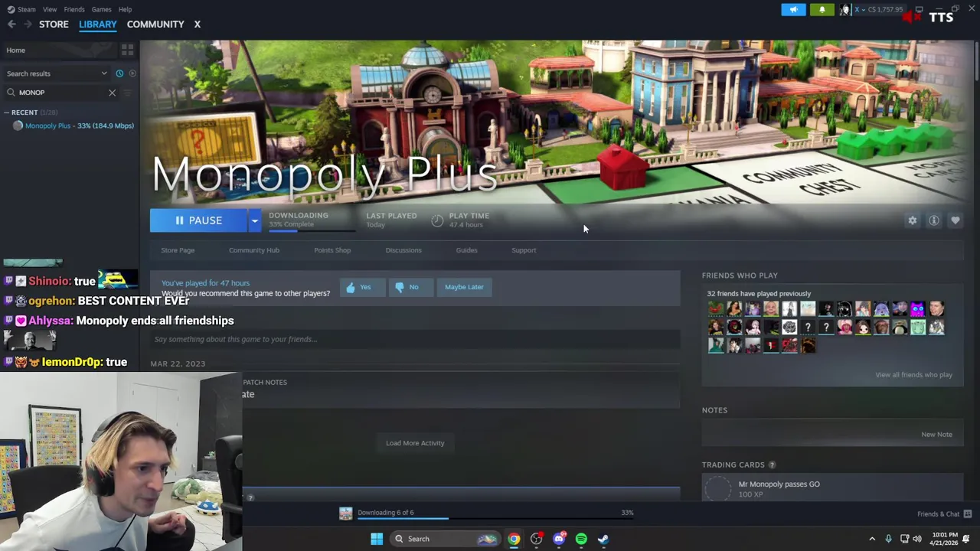
Task: Open Chrome from the taskbar
Action: pyautogui.click(x=514, y=539)
